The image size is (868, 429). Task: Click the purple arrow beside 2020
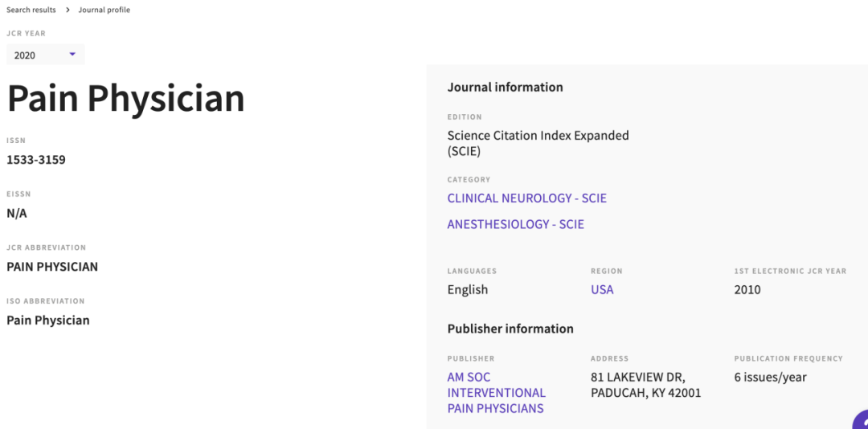[72, 55]
